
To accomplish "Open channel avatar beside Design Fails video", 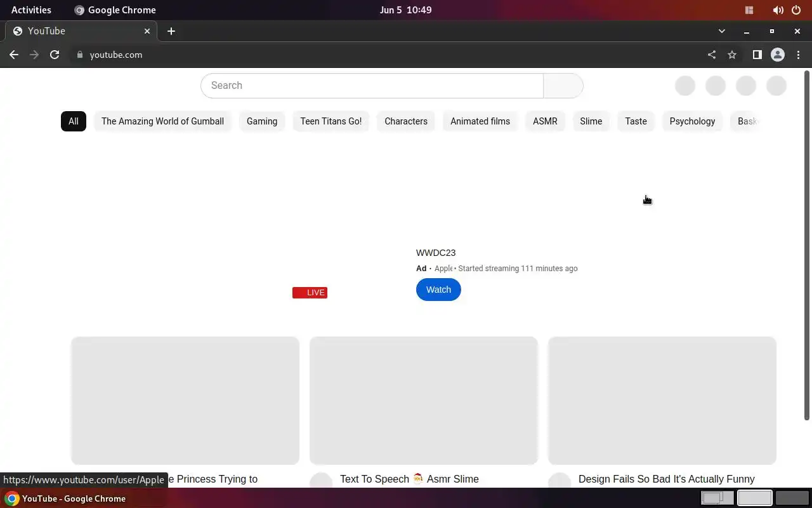I will tap(560, 481).
